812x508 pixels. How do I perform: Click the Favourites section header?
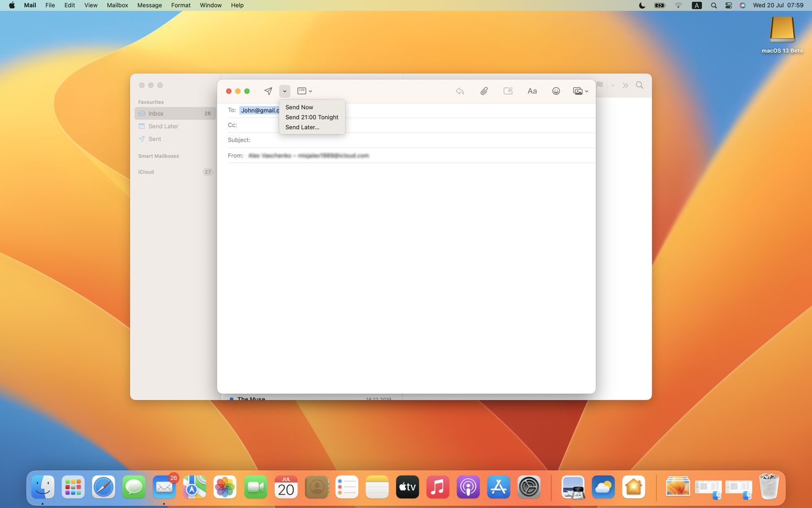[150, 102]
